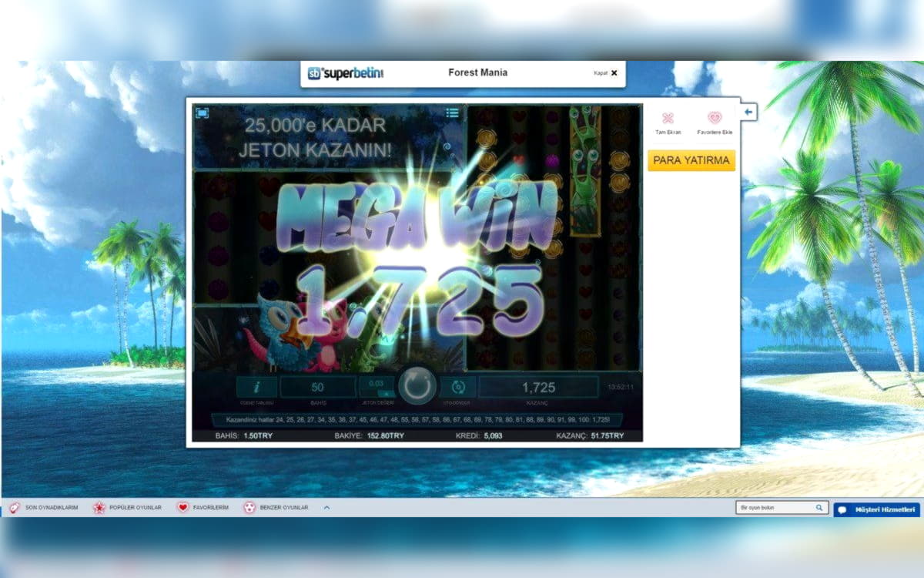Toggle game fullscreen icon at top-left corner
The height and width of the screenshot is (578, 924).
[203, 113]
